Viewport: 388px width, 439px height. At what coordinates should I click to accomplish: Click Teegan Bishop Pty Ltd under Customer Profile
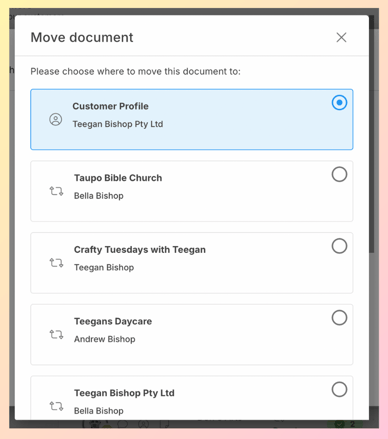118,124
